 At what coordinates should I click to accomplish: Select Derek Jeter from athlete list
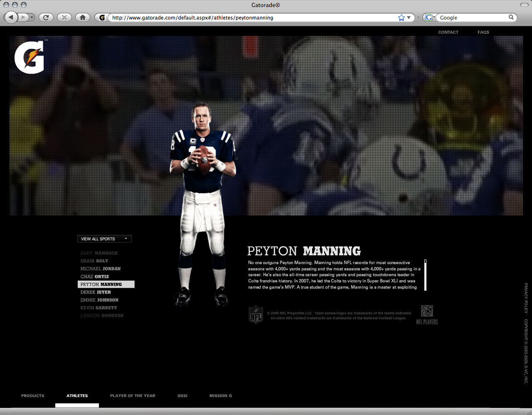(x=96, y=292)
